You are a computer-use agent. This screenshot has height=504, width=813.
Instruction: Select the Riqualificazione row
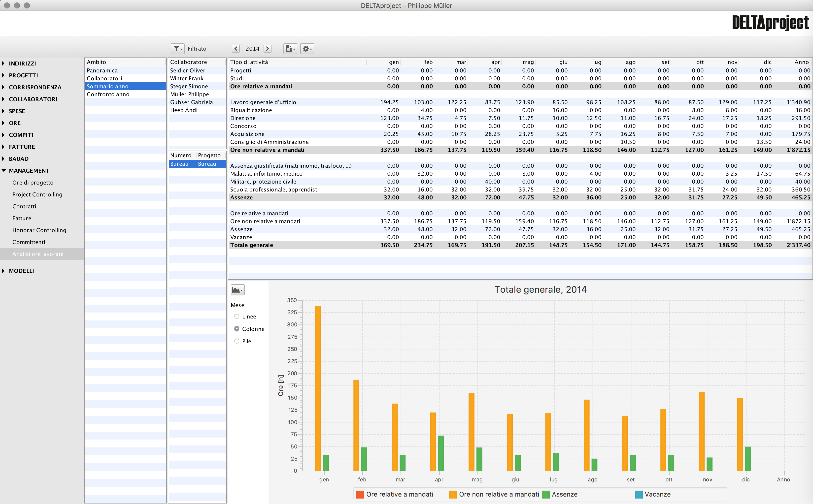(520, 110)
